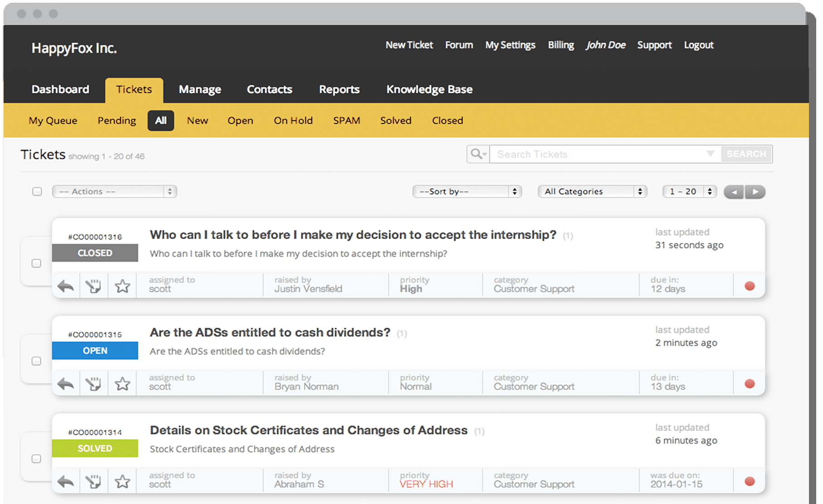Open My Settings
The image size is (823, 504).
point(510,45)
